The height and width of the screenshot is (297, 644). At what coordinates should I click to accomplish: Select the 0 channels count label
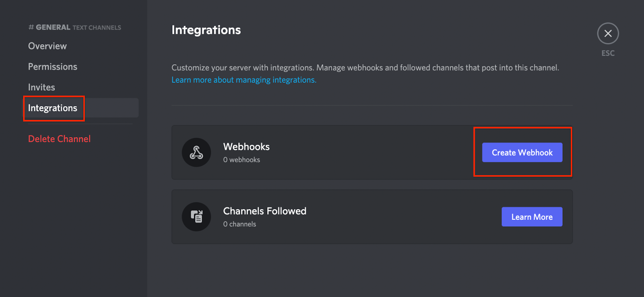pos(239,224)
